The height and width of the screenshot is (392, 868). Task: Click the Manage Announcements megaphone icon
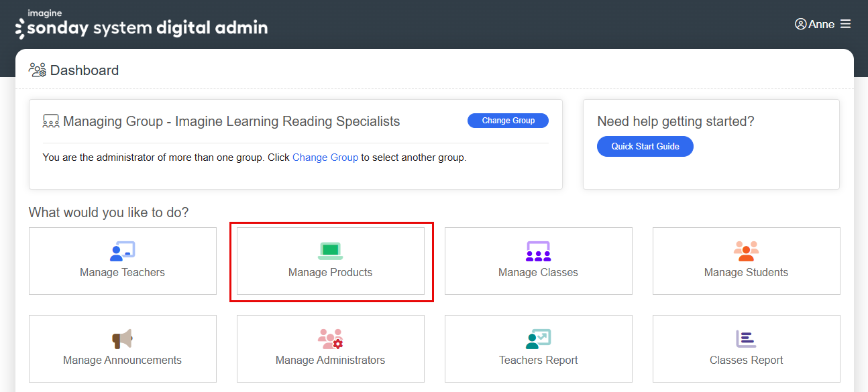(x=122, y=339)
